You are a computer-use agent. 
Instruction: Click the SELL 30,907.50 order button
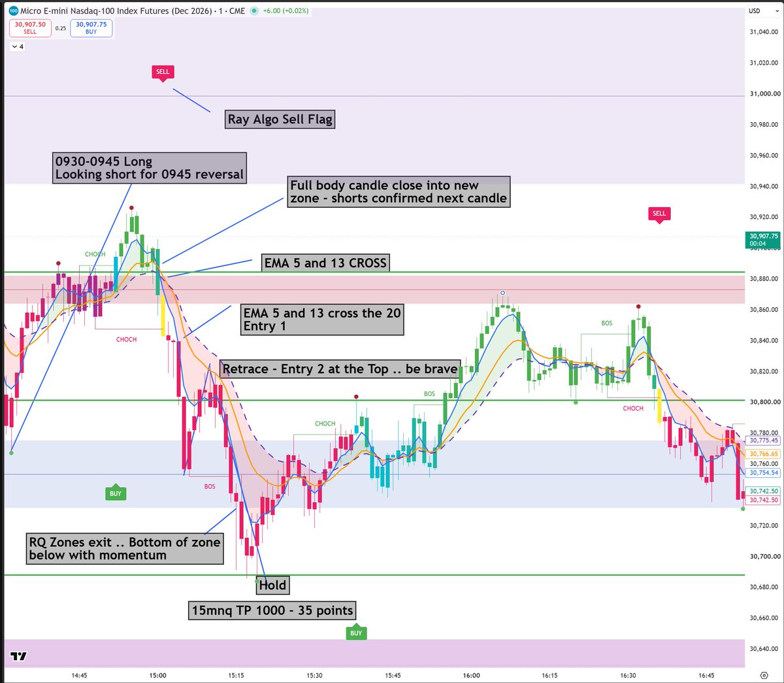point(30,27)
